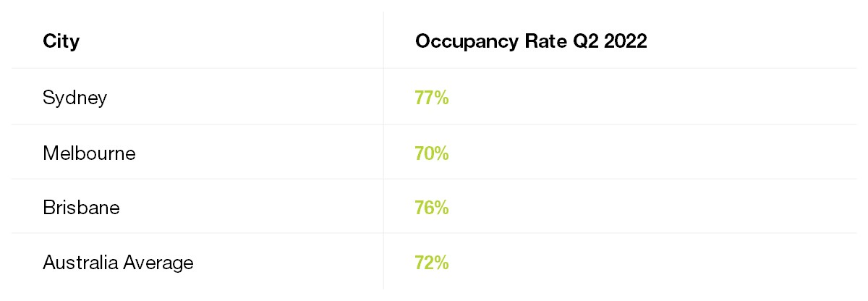Image resolution: width=868 pixels, height=301 pixels.
Task: Select the Sydney city cell
Action: point(75,98)
